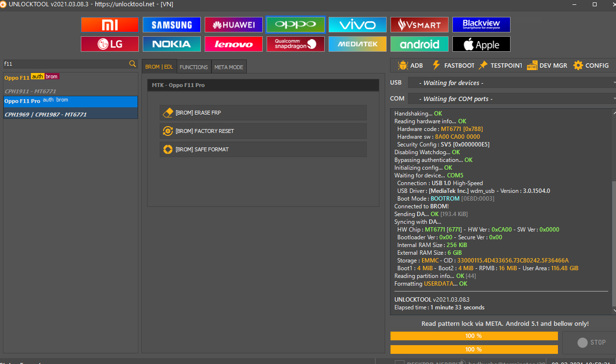Switch to the BROM | EDL tab
Viewport: 616px width, 364px height.
(x=159, y=67)
